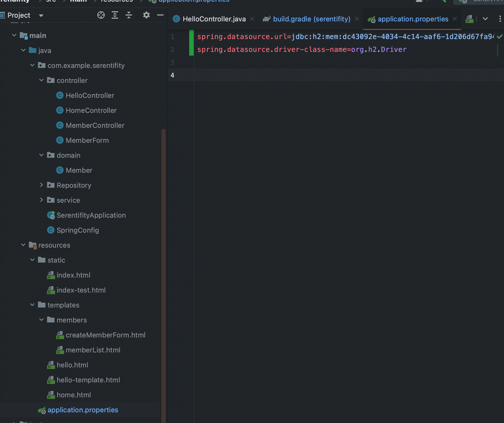Select home.html template file

click(74, 395)
